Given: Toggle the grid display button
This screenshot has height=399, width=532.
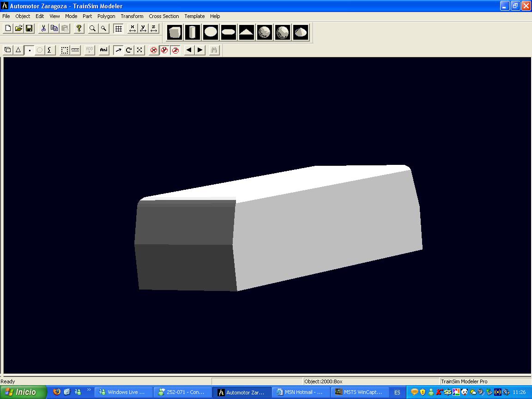Looking at the screenshot, I should pyautogui.click(x=119, y=29).
